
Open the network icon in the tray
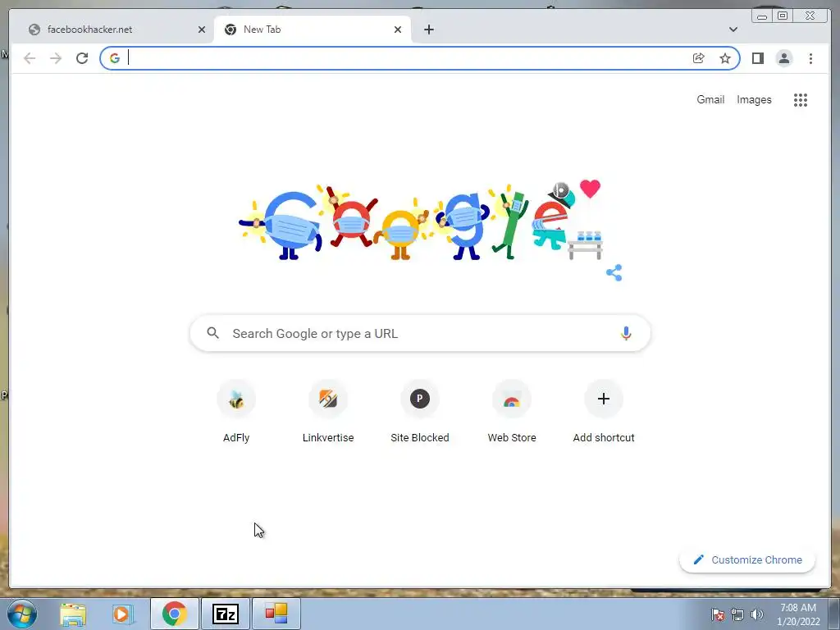pos(737,614)
